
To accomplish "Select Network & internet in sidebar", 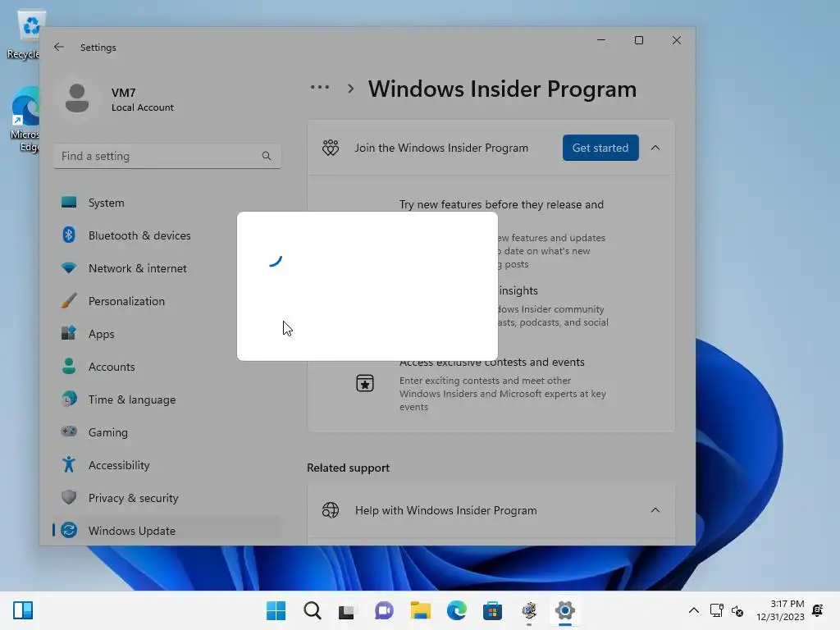I will (167, 268).
